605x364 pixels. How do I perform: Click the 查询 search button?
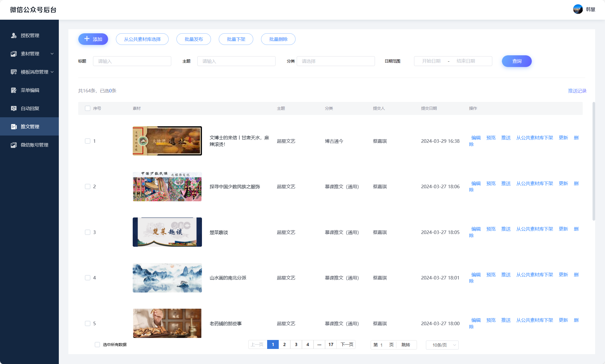(517, 61)
